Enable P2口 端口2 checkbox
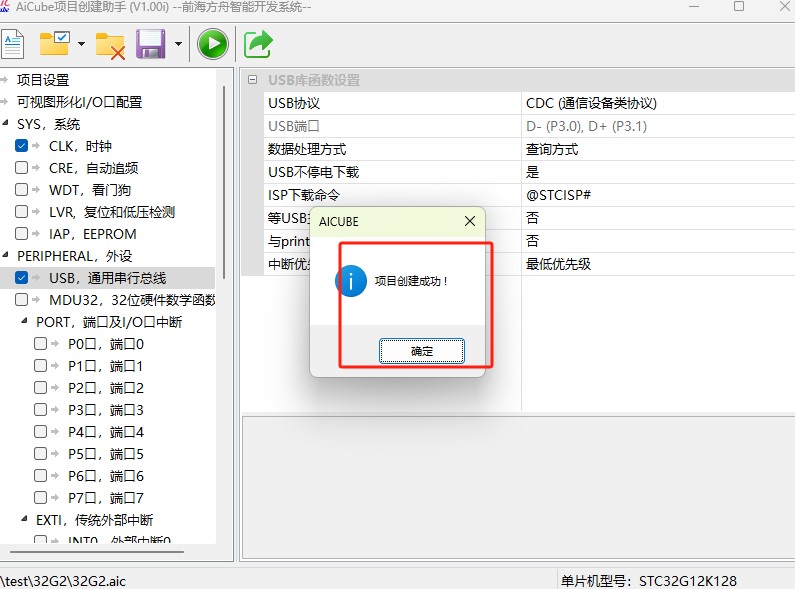Viewport: 795px width, 589px height. 41,388
